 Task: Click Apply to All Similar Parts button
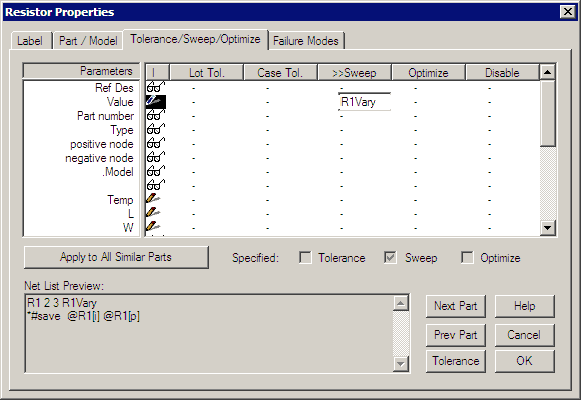coord(116,257)
